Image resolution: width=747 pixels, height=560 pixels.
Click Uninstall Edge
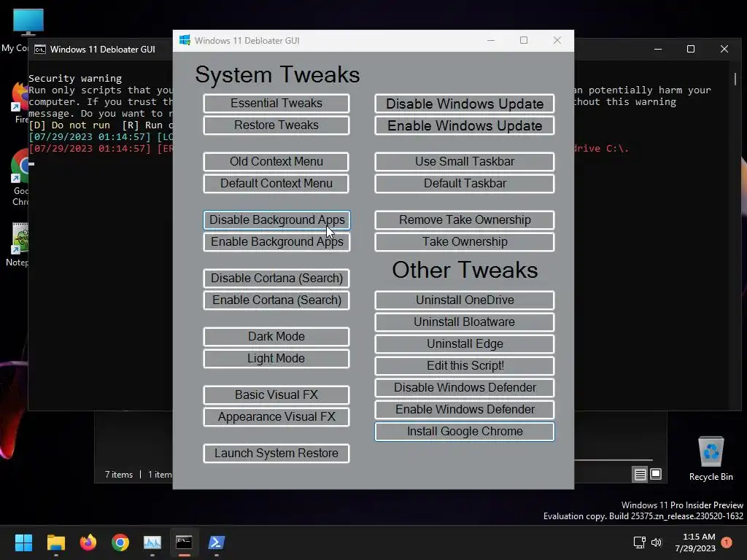click(x=465, y=344)
